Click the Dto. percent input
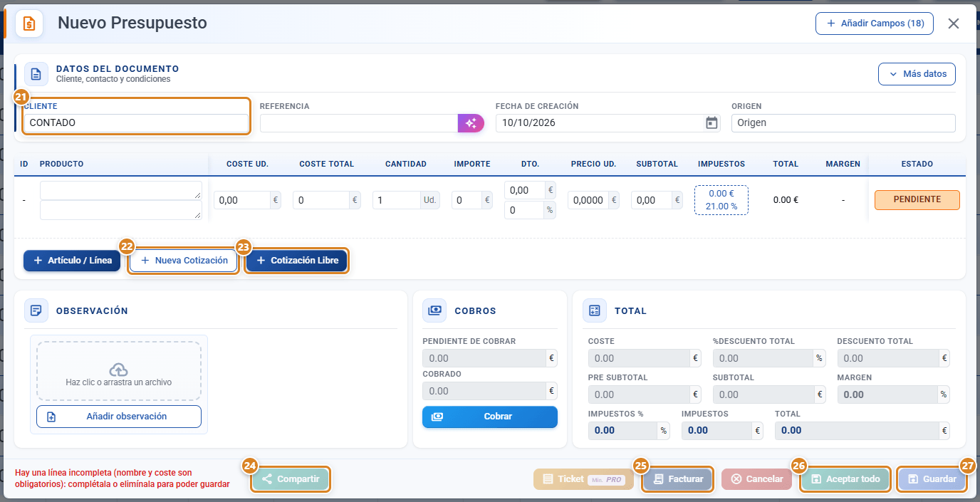980x502 pixels. click(524, 211)
